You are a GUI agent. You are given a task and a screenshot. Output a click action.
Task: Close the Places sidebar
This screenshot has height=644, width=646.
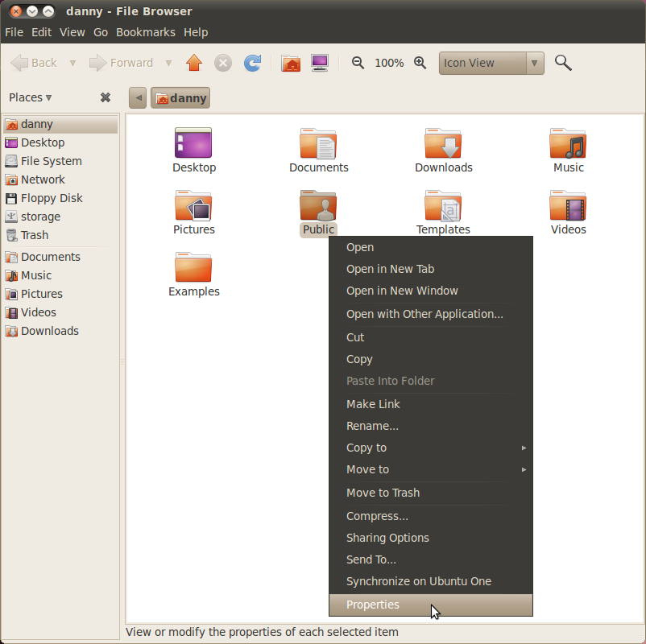(x=106, y=97)
